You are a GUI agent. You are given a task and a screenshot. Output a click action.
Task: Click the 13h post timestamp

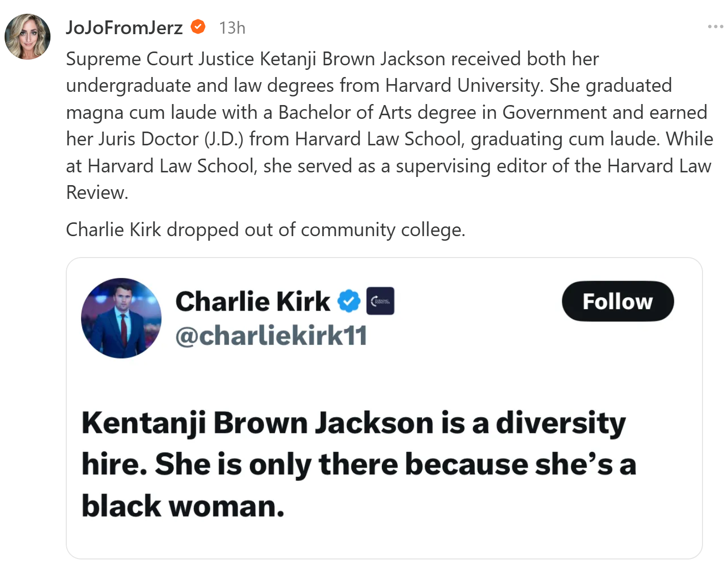tap(232, 28)
